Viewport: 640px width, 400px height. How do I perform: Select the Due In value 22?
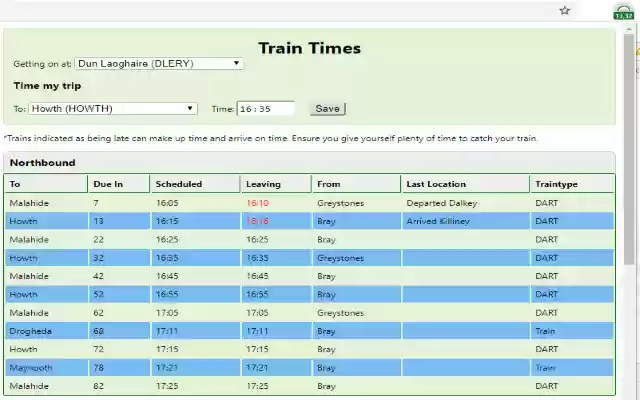coord(98,240)
